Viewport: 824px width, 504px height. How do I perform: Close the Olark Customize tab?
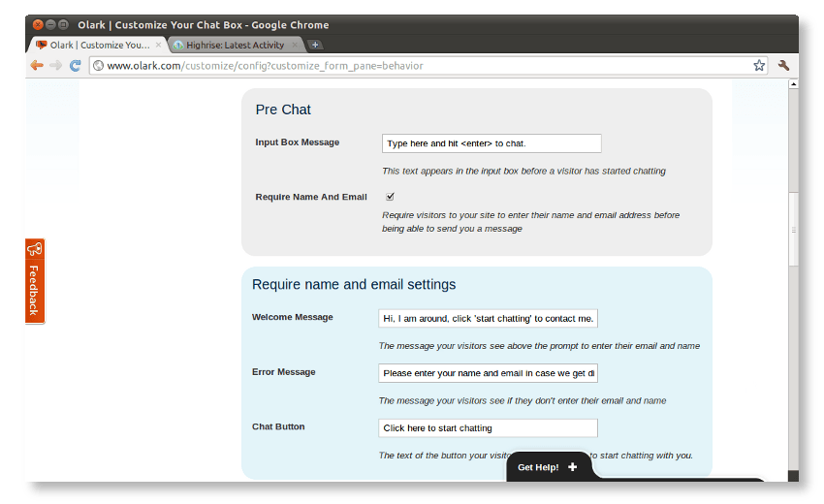[159, 45]
